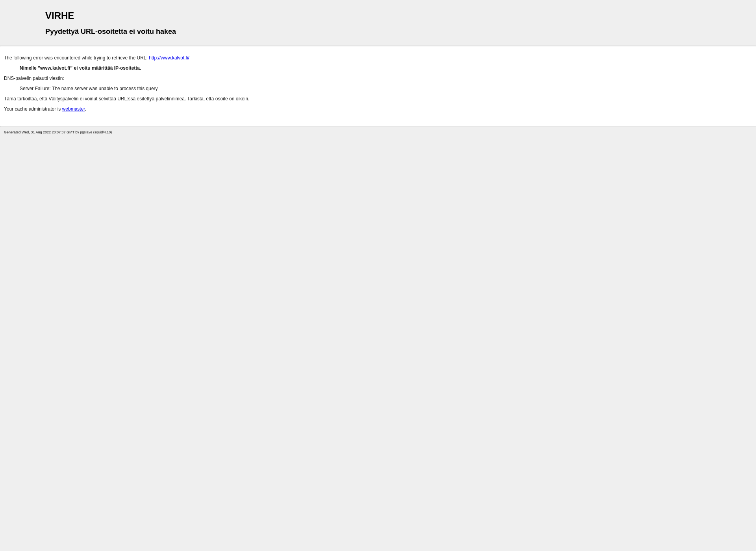Viewport: 756px width, 551px height.
Task: View the generated timestamp footer
Action: coord(57,132)
